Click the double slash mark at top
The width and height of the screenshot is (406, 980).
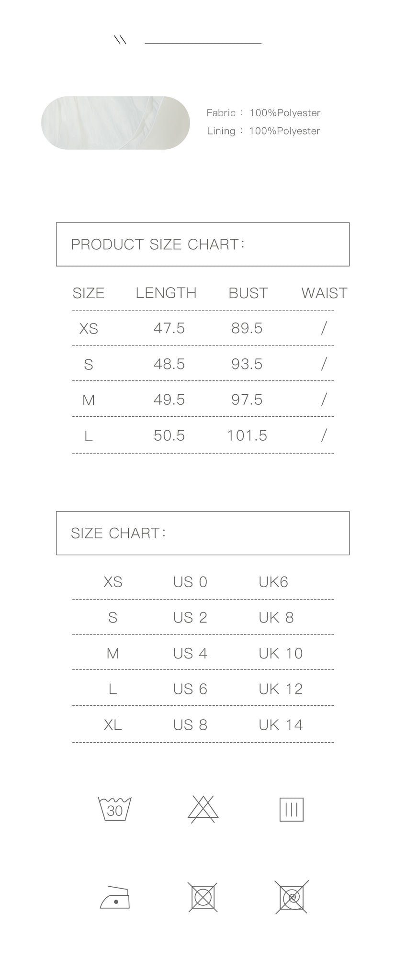[x=120, y=40]
